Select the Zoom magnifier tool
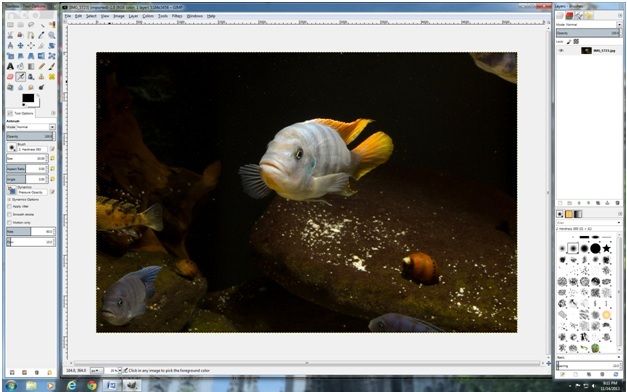Screen dimensions: 627x392 (x=52, y=35)
